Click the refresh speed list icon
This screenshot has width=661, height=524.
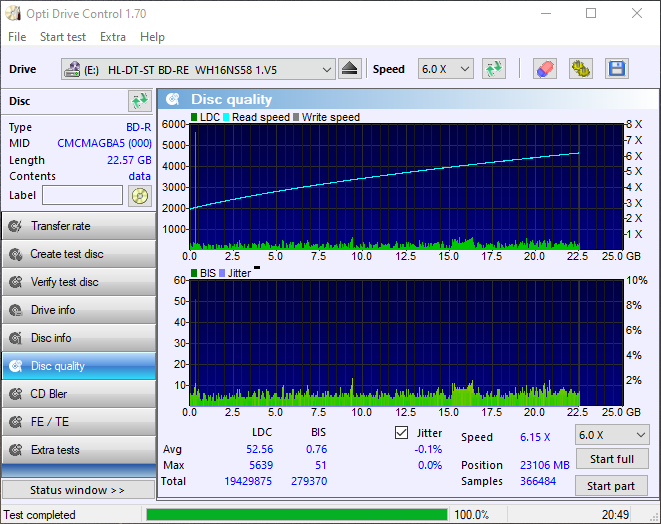(493, 69)
